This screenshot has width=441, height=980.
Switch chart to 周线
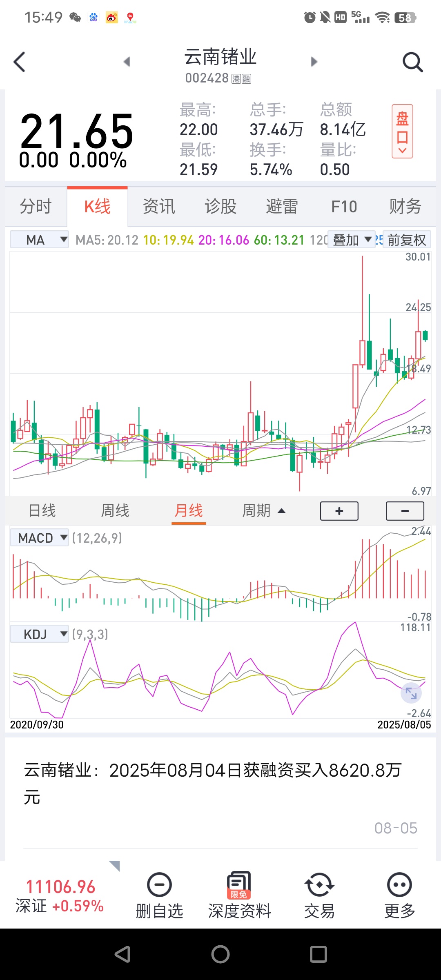(x=115, y=510)
